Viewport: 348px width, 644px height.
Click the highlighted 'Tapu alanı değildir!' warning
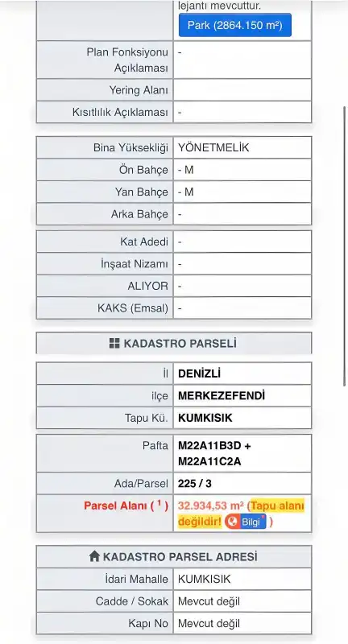[x=241, y=514]
